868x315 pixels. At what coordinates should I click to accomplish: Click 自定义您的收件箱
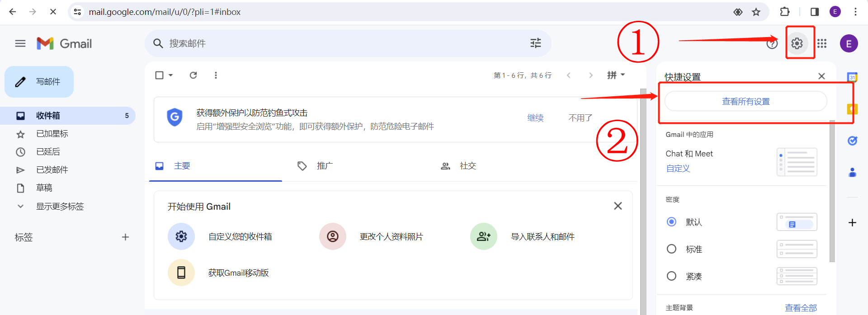pyautogui.click(x=240, y=237)
